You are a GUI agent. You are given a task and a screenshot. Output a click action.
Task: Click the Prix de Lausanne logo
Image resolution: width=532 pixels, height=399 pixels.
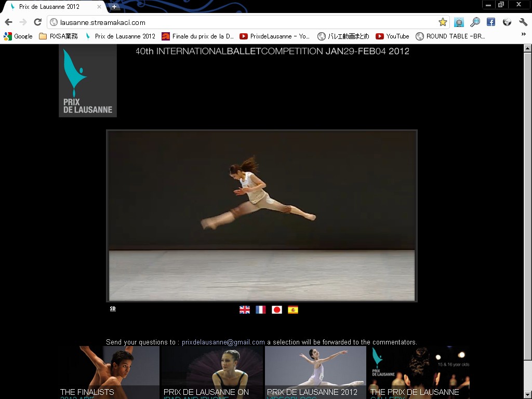click(x=88, y=81)
